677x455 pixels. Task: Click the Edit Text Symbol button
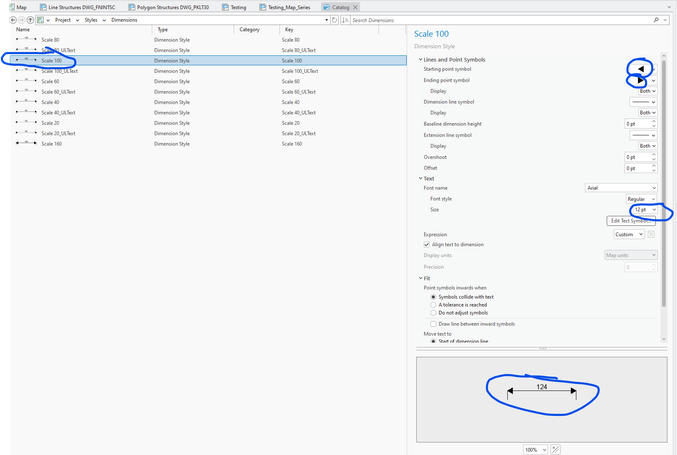[x=631, y=221]
